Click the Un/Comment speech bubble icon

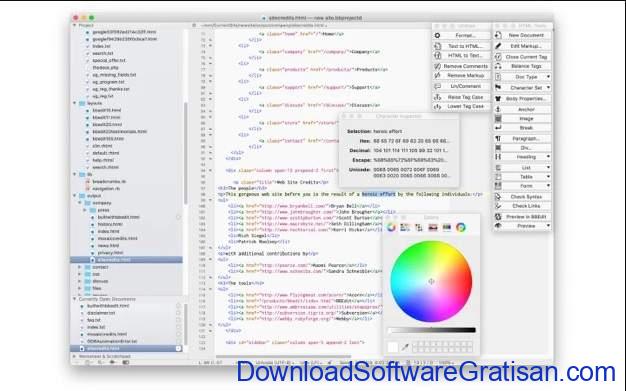coord(438,86)
